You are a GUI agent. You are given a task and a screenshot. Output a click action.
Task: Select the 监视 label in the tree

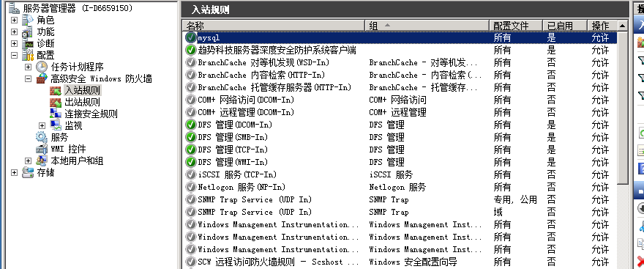tap(73, 125)
